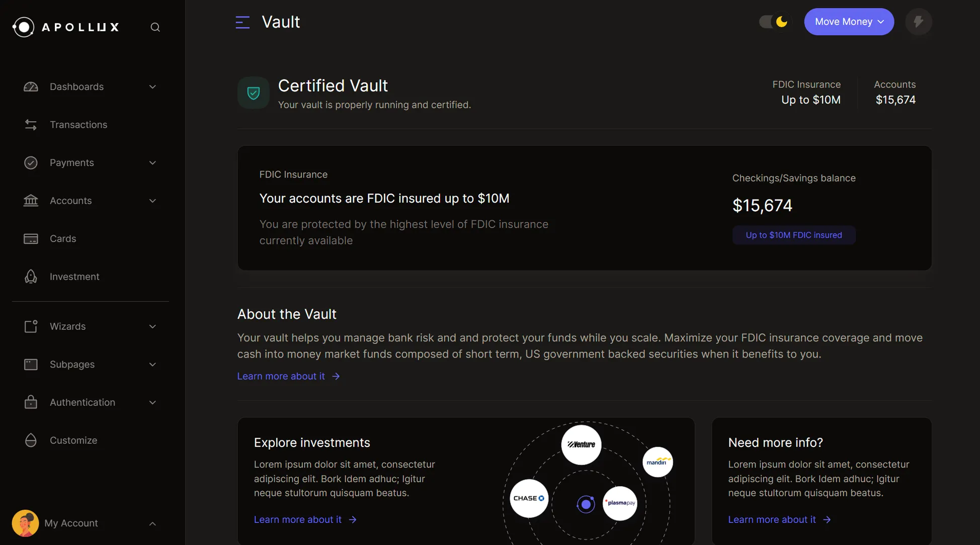Click the lightning bolt quick-actions button
The height and width of the screenshot is (545, 980).
point(919,22)
